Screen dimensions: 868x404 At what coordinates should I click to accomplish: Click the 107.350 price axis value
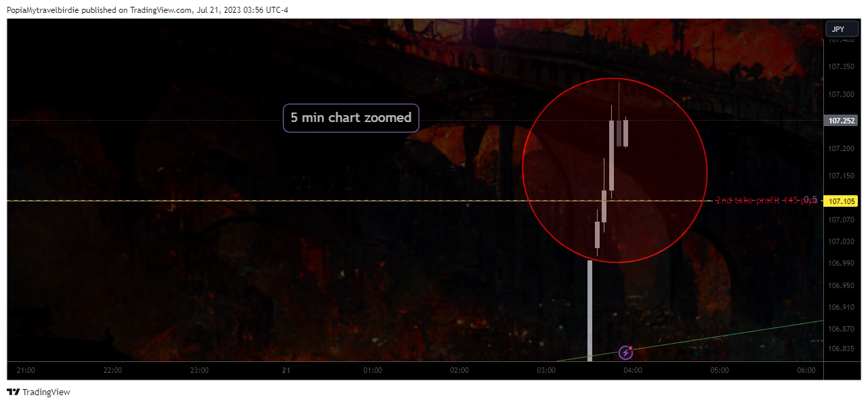tap(841, 66)
